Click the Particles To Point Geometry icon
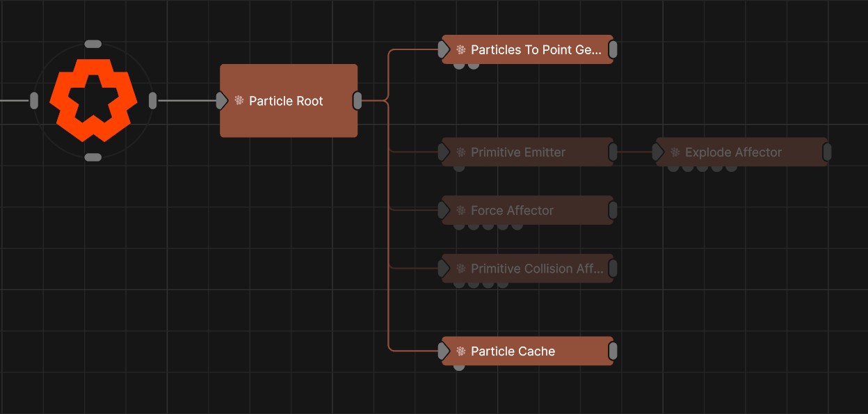 pos(460,50)
